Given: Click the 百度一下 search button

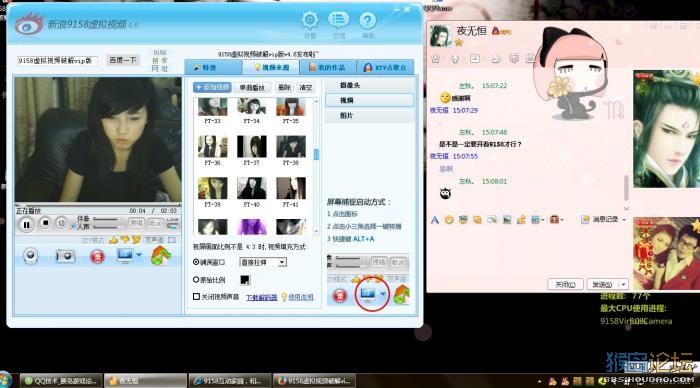Looking at the screenshot, I should (123, 60).
